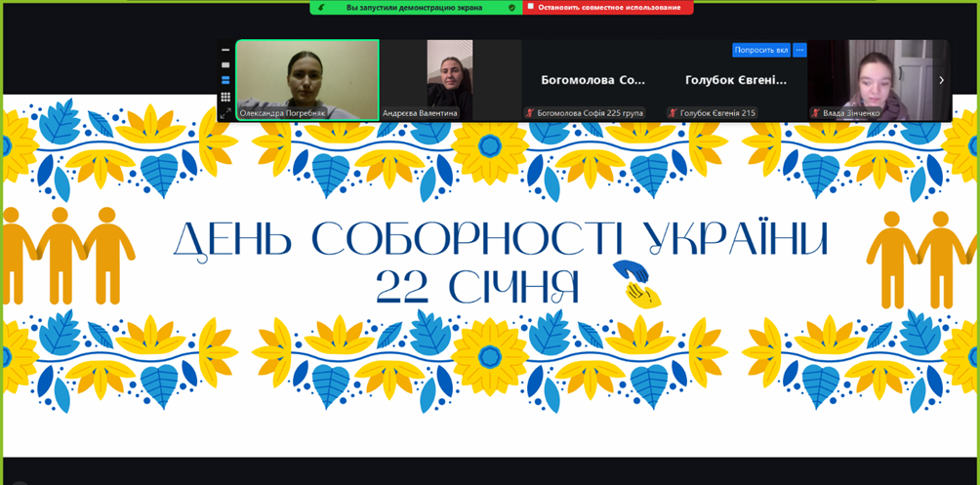This screenshot has height=485, width=980.
Task: Open the three-dots menu on Голубок tile
Action: coord(799,50)
